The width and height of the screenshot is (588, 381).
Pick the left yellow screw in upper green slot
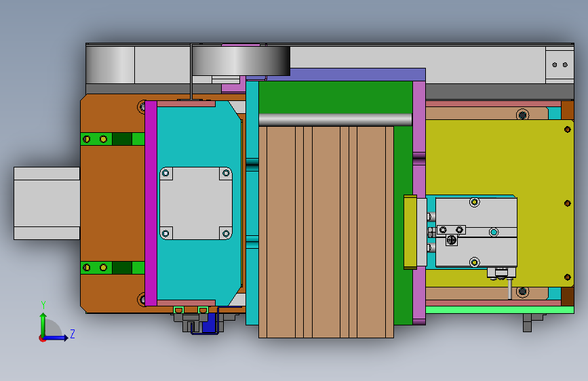(87, 139)
